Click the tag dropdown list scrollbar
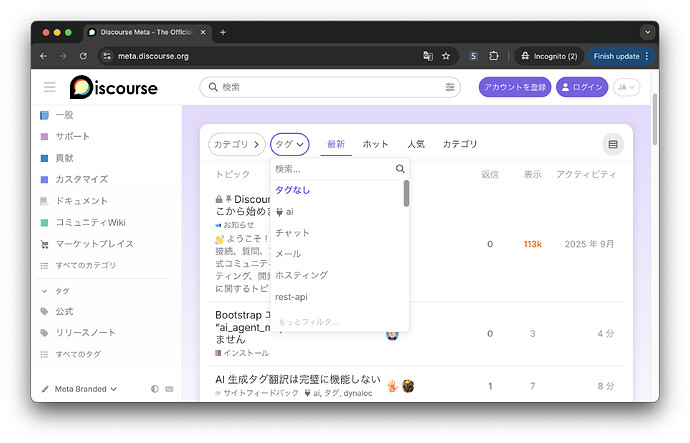Image resolution: width=690 pixels, height=443 pixels. pos(406,193)
